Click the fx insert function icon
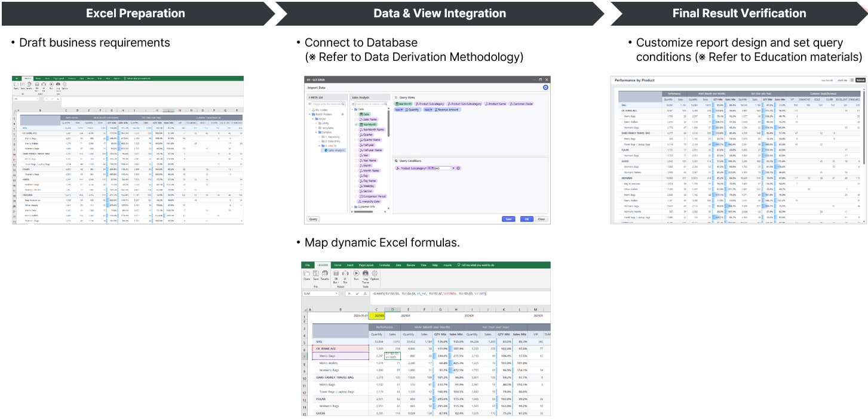The height and width of the screenshot is (419, 868). (x=365, y=294)
